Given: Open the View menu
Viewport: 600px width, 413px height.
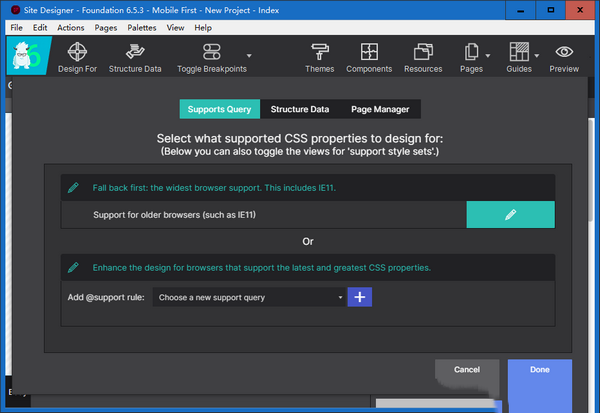Looking at the screenshot, I should (175, 28).
